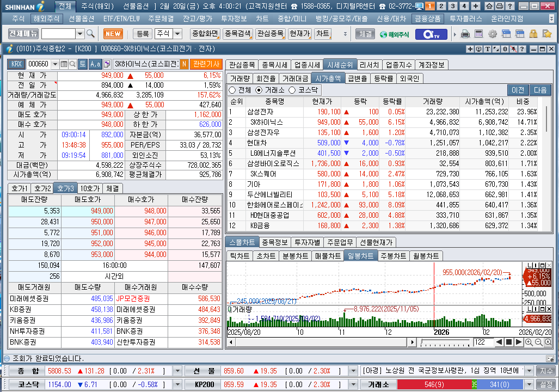Open dropdown beside 코스닥 index row

[x=177, y=384]
